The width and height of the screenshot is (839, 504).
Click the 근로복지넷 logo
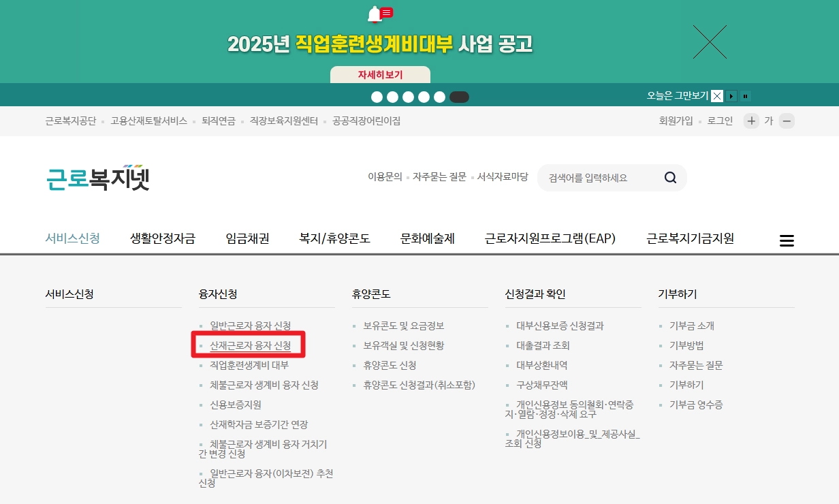[97, 177]
